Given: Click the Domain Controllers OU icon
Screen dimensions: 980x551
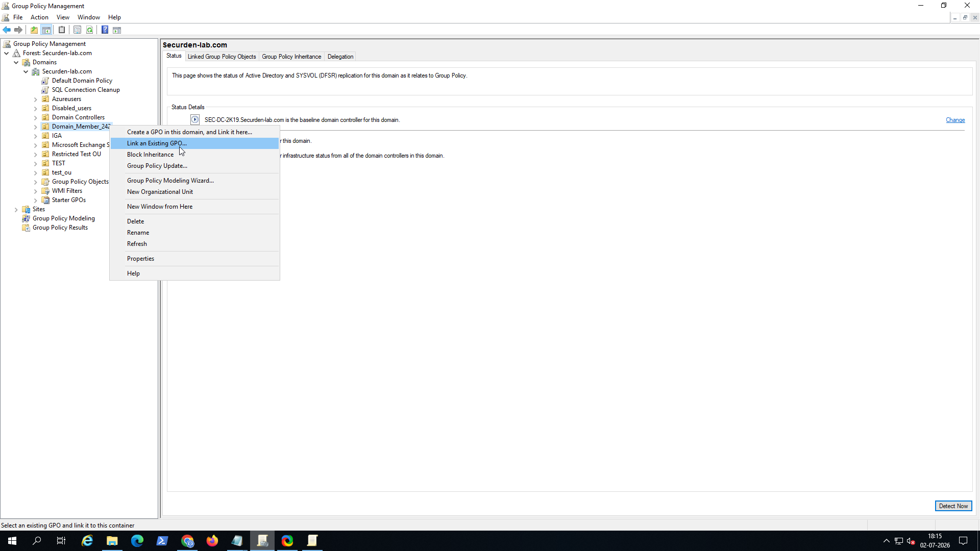Looking at the screenshot, I should [45, 117].
